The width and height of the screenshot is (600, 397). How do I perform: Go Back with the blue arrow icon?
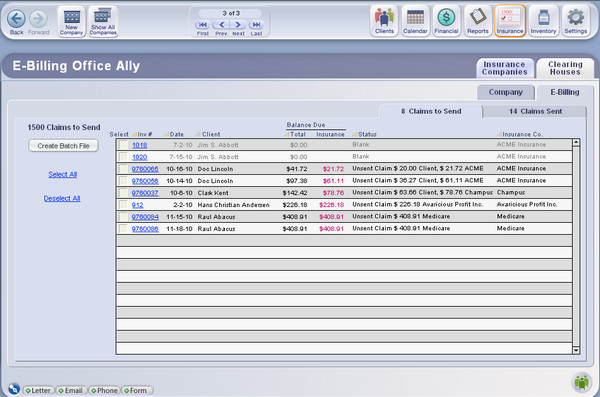[x=16, y=19]
